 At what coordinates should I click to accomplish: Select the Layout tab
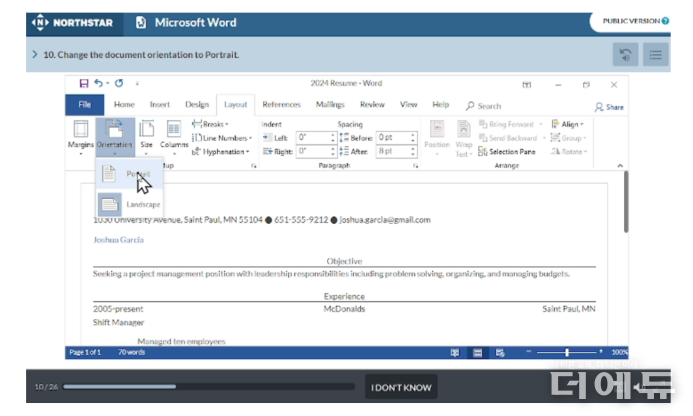coord(235,105)
